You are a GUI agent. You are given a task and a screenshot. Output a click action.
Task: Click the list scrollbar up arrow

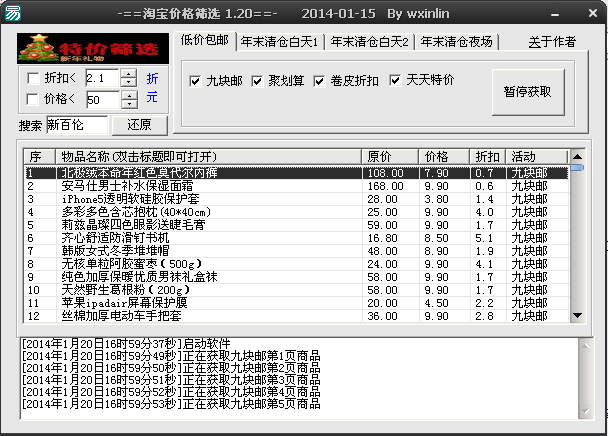tap(577, 157)
